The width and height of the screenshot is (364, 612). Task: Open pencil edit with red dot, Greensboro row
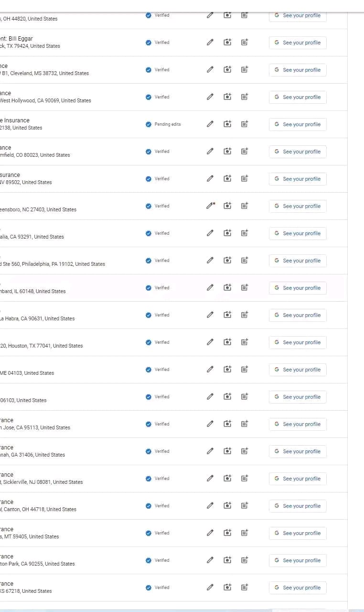210,206
